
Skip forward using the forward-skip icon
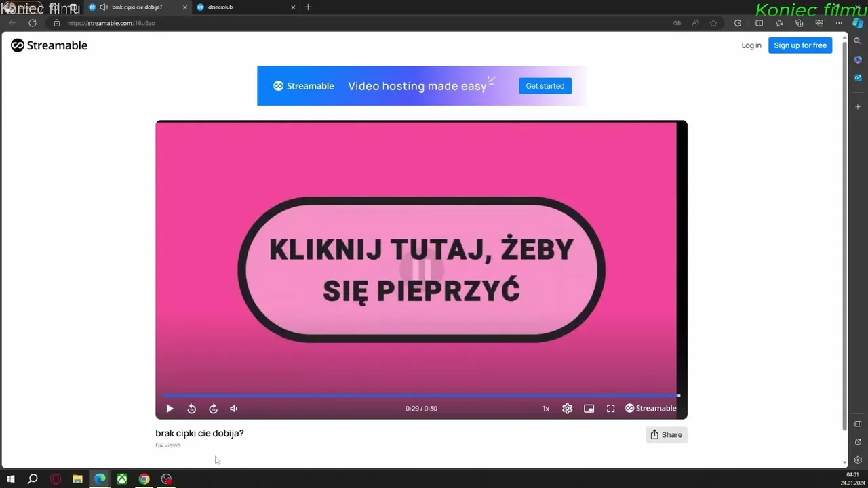[213, 409]
